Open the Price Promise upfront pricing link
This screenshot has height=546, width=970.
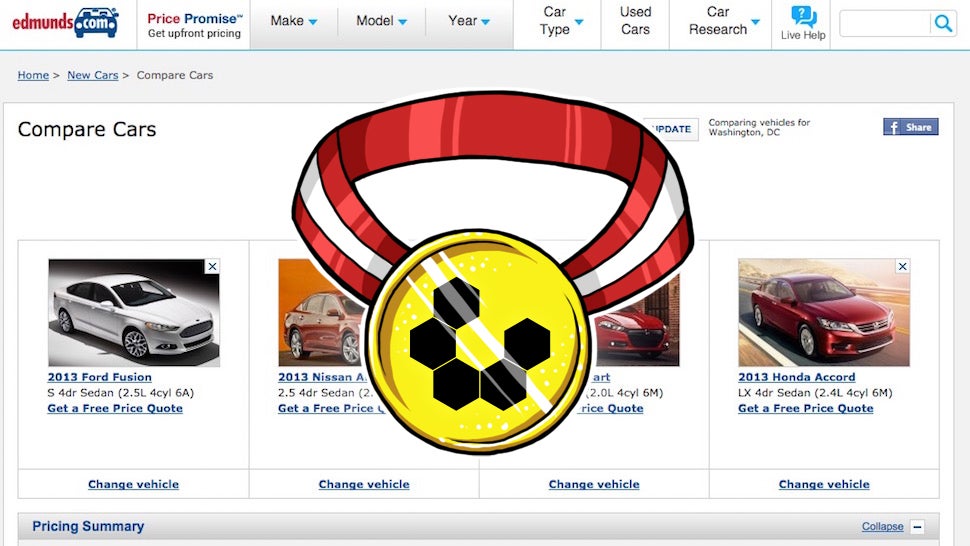[194, 25]
